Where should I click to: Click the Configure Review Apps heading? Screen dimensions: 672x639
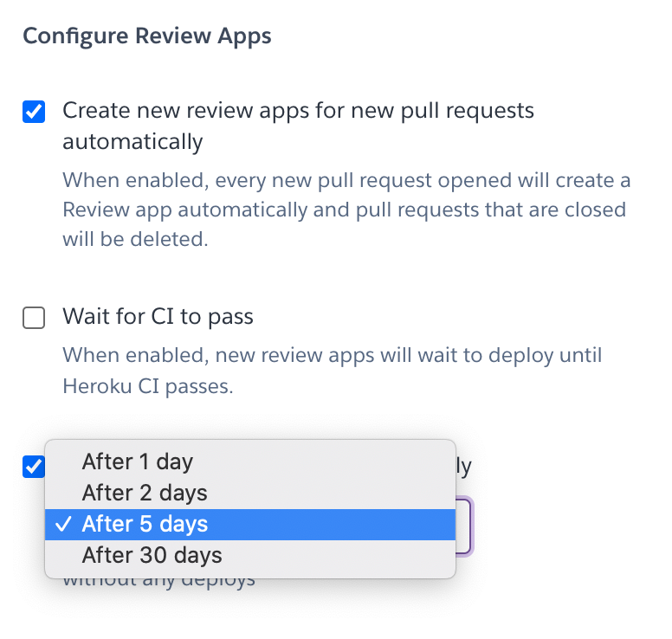146,36
